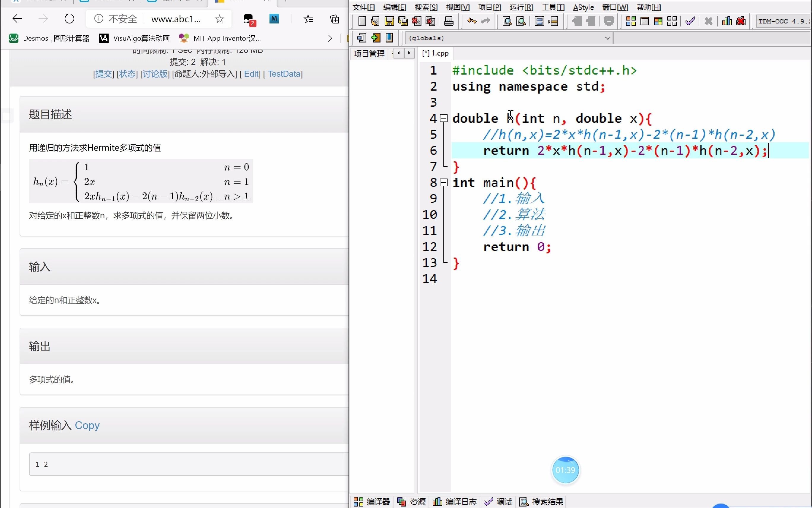Switch to the 项目管理 panel tab

pos(369,54)
